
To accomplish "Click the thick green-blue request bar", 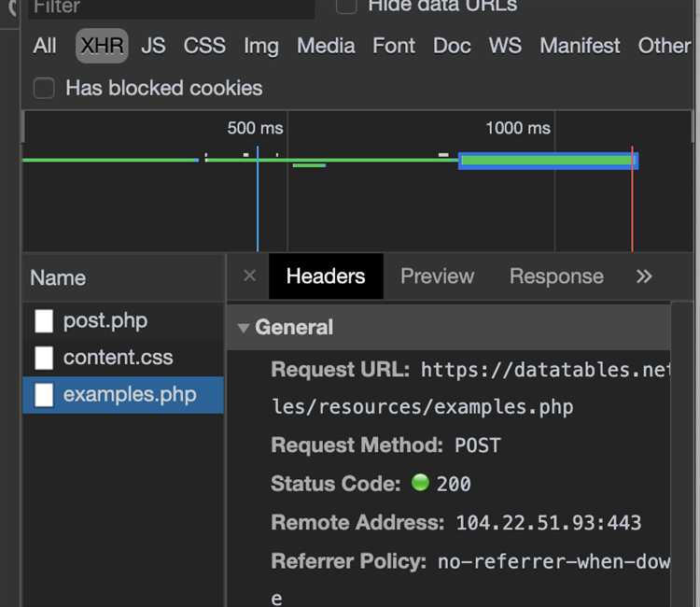I will tap(548, 161).
